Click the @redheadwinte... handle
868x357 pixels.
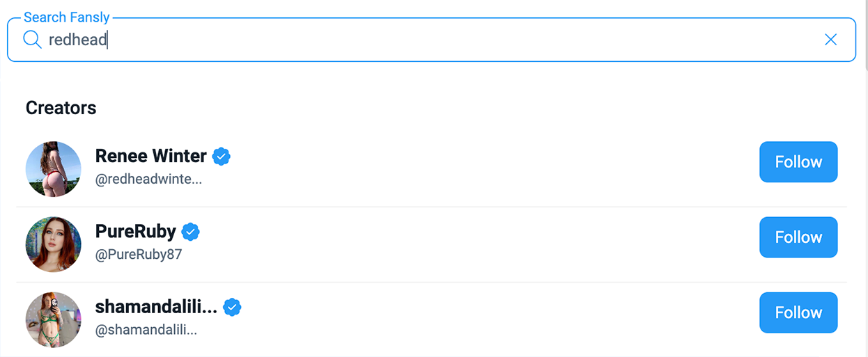click(x=148, y=180)
